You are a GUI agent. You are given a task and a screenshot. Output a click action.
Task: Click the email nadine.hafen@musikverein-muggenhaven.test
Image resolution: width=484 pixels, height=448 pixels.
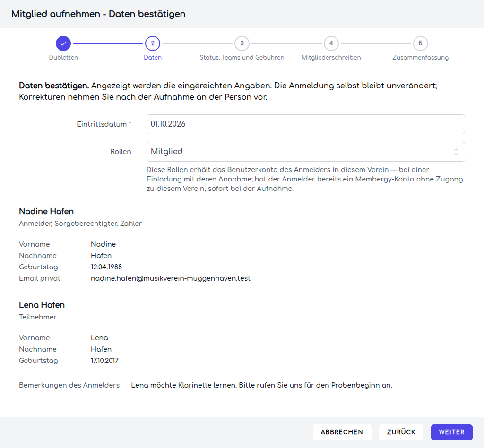pos(170,278)
